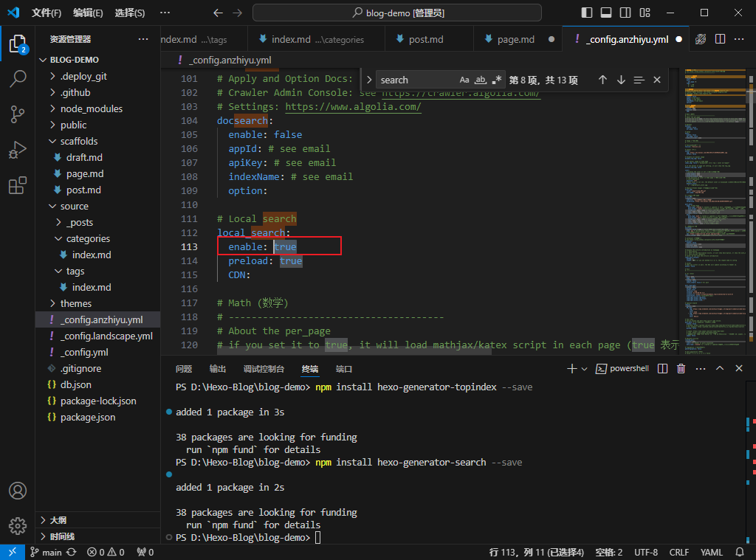Go to next search match arrow
756x560 pixels.
coord(621,80)
